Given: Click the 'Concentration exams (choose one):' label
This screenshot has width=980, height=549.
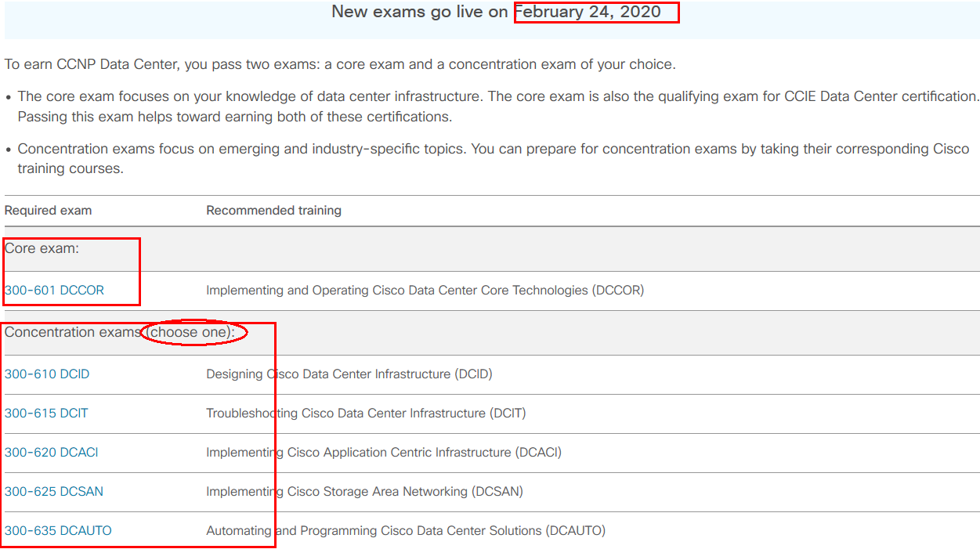Looking at the screenshot, I should [x=120, y=332].
